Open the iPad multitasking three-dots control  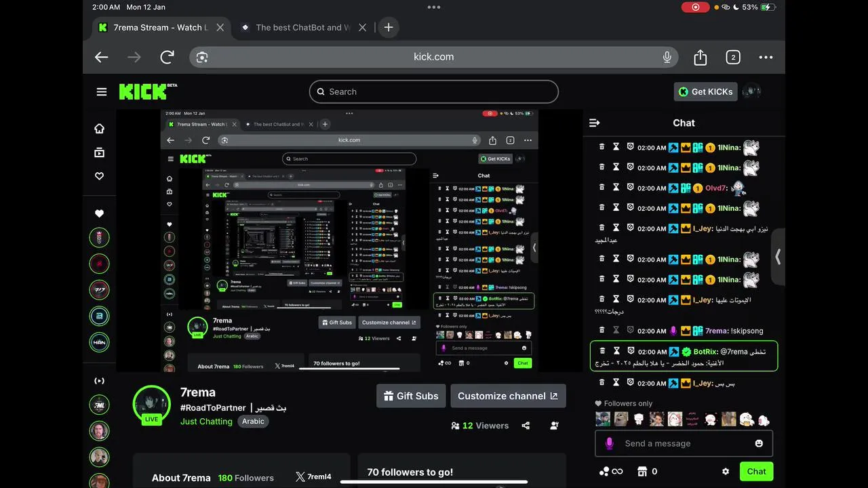click(434, 7)
